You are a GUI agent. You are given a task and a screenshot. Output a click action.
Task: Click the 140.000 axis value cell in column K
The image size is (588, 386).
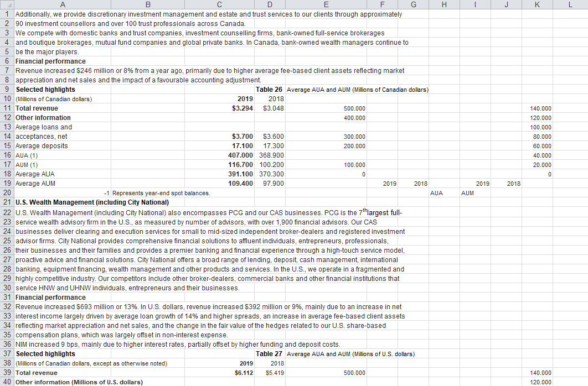[537, 108]
